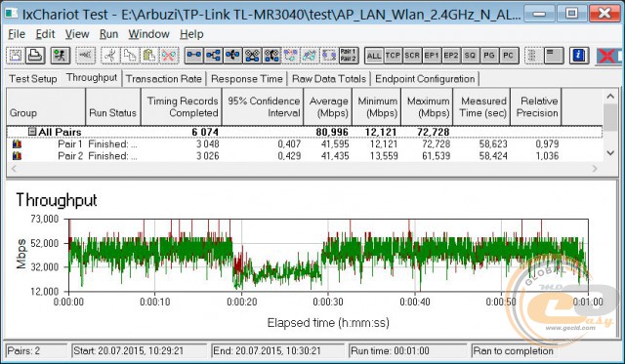Click the Add Hardware Pair icon
Screen dimensions: 625x364
point(232,56)
